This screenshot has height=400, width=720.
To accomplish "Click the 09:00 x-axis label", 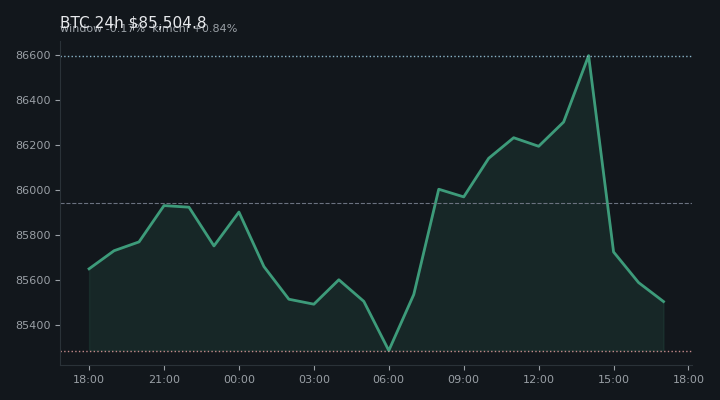I will click(464, 379).
